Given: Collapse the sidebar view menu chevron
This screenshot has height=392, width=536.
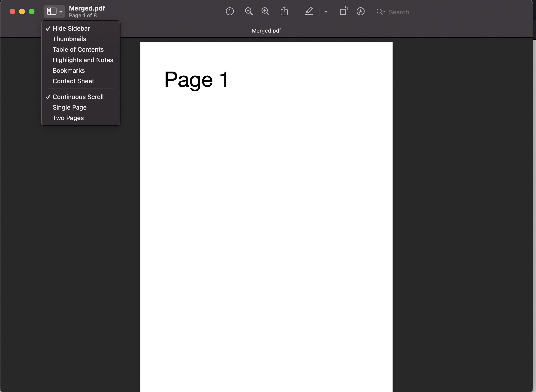Looking at the screenshot, I should (x=61, y=11).
